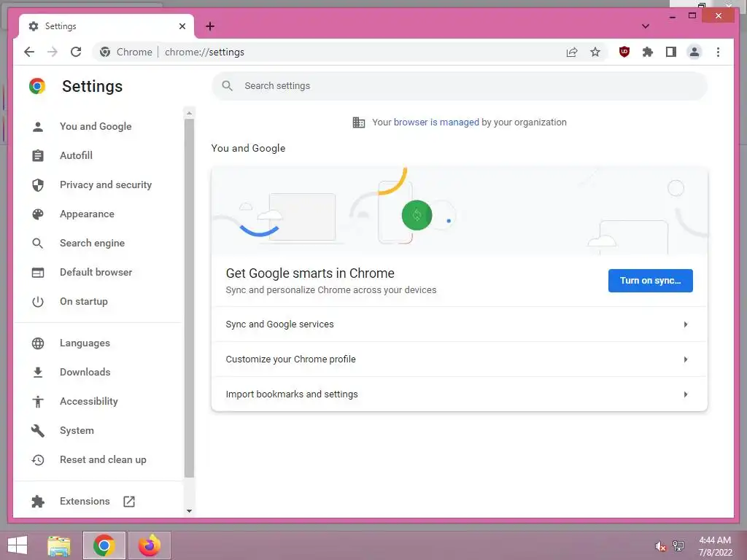Bookmark this tab with the star icon
747x560 pixels.
[x=595, y=52]
